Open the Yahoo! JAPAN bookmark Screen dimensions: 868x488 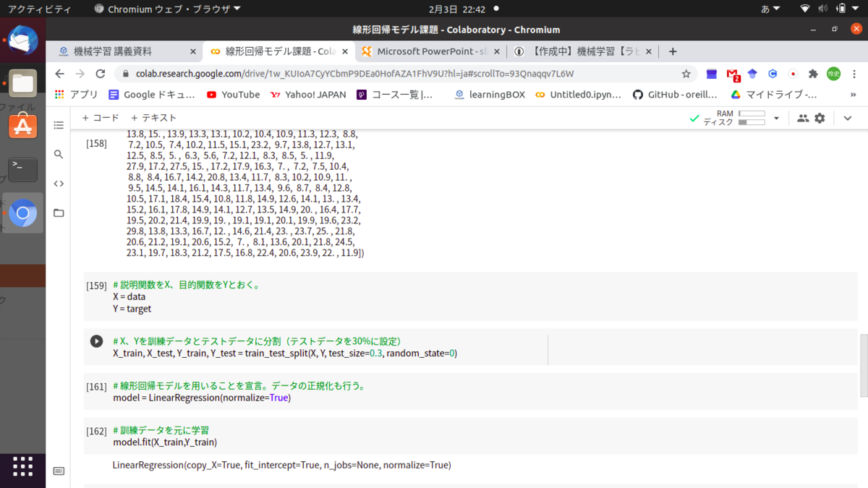click(x=307, y=95)
